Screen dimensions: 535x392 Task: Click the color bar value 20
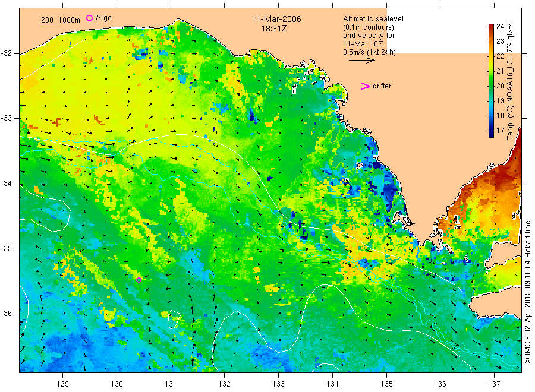point(500,86)
